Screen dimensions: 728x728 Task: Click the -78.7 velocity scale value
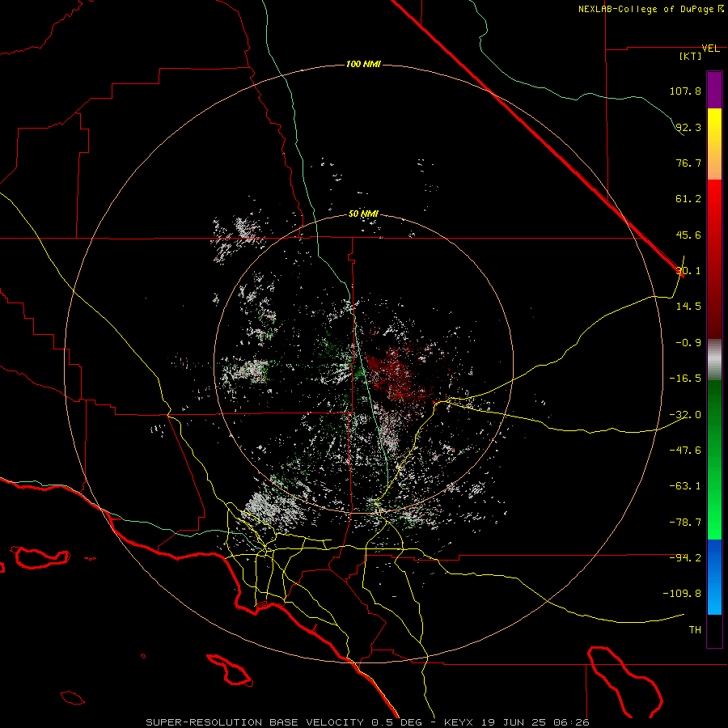(x=685, y=523)
